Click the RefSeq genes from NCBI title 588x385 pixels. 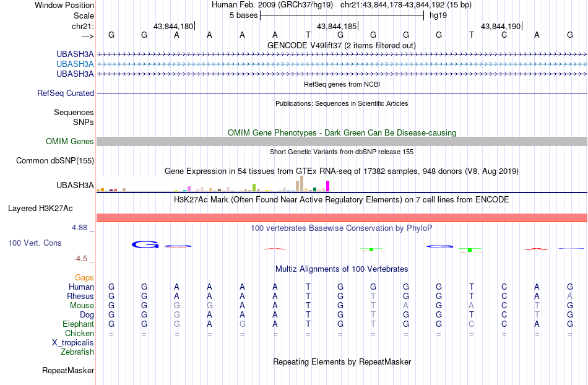(342, 84)
